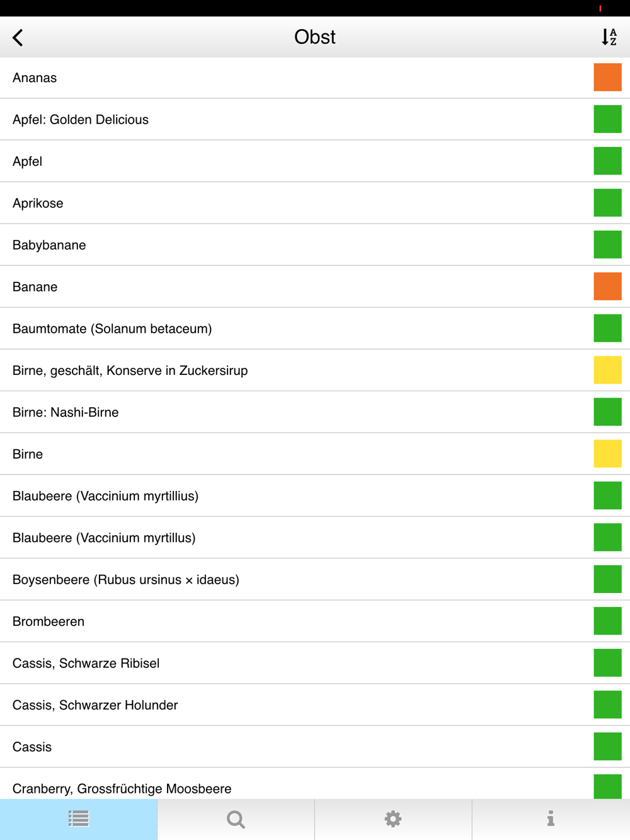Screen dimensions: 630x840
Task: Select Babybanane from the fruit list
Action: coord(49,245)
